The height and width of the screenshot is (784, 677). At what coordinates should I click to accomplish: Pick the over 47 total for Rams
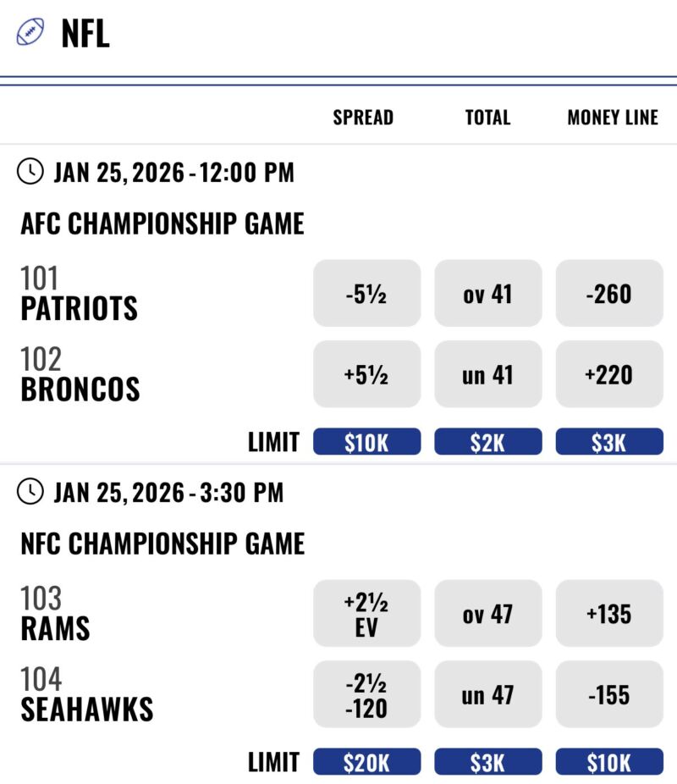coord(487,613)
